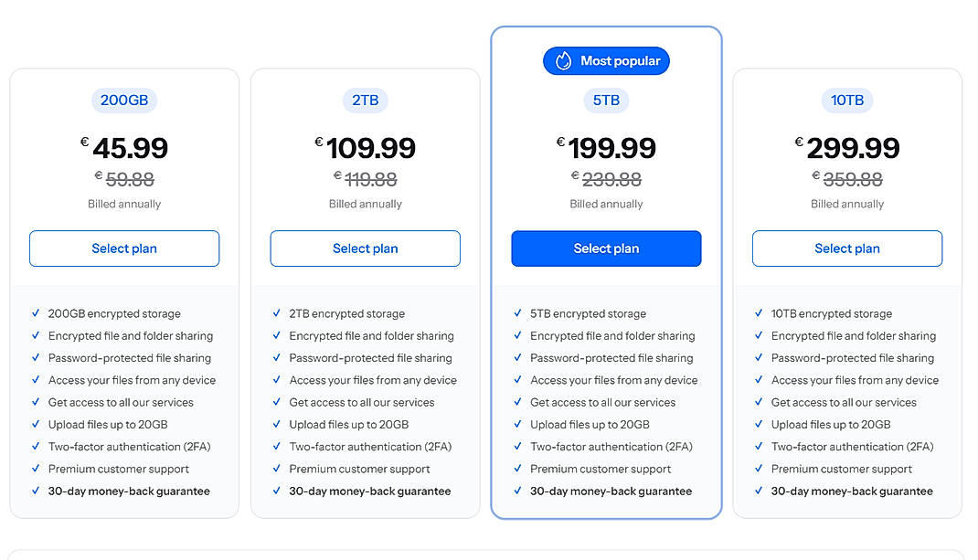Select plan for the 10TB tier
This screenshot has height=560, width=978.
click(x=847, y=248)
